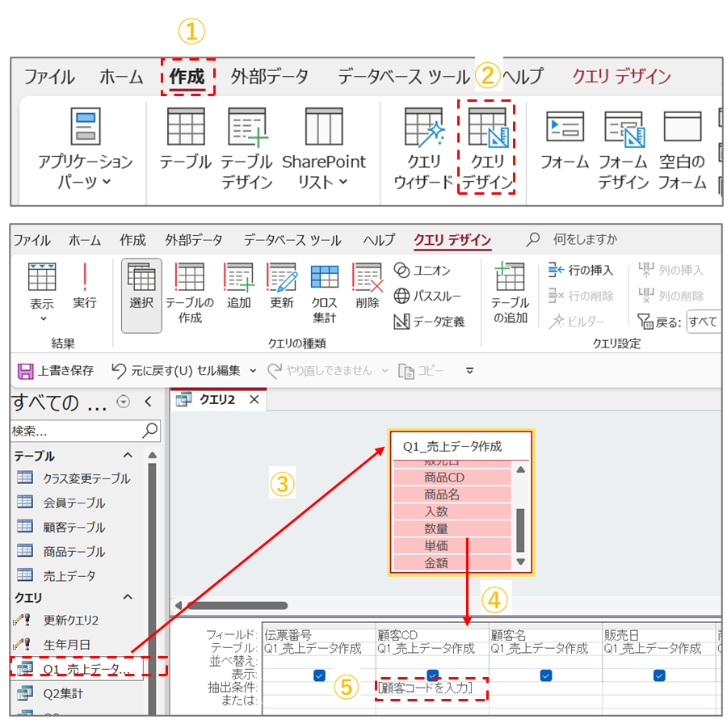Viewport: 727px width, 728px height.
Task: Click the Add Table (テーブルの追加) icon
Action: pos(511,292)
